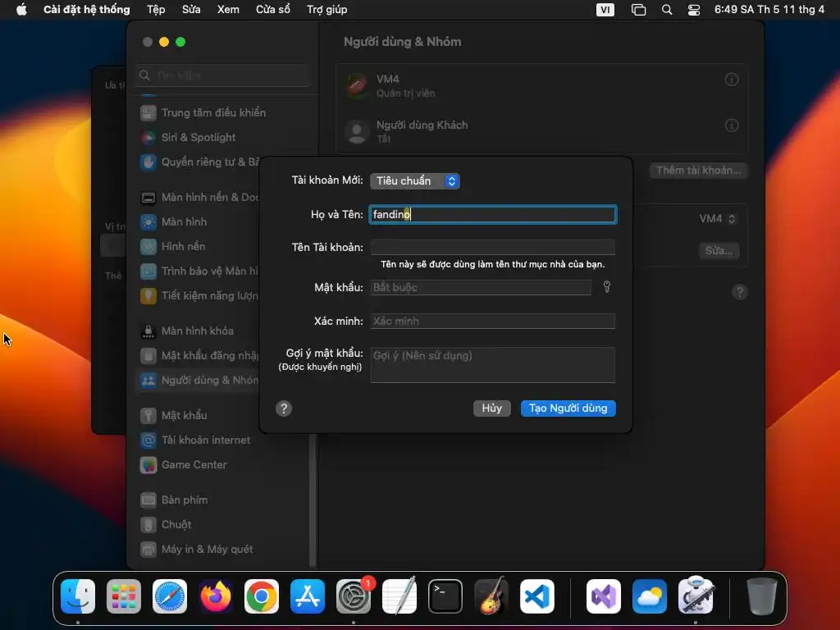Open the Sửa menu
This screenshot has height=630, width=840.
[x=191, y=10]
